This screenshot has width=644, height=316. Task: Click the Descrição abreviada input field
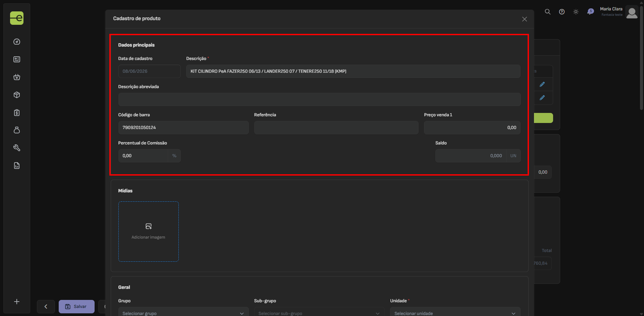[x=319, y=100]
